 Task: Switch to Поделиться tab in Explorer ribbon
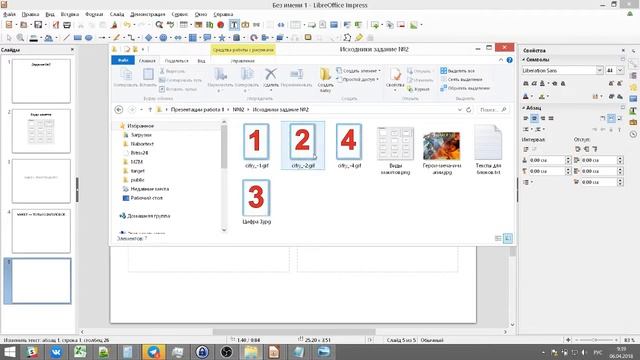coord(177,61)
